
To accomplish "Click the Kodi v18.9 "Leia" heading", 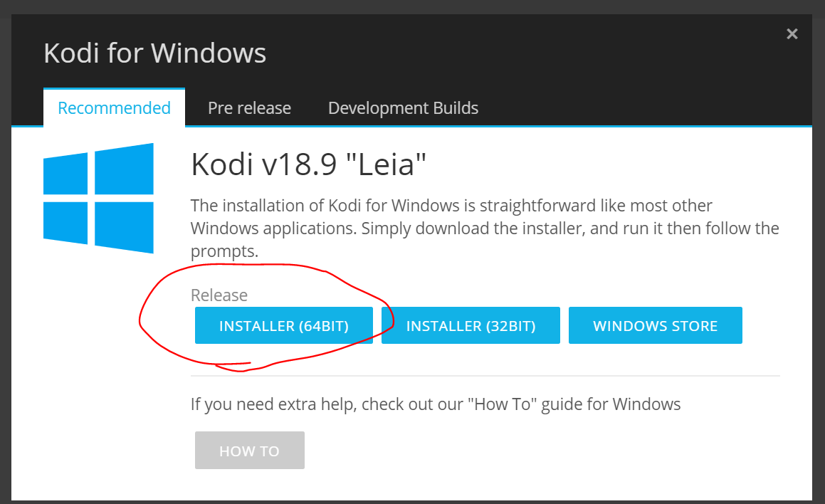I will click(x=308, y=164).
